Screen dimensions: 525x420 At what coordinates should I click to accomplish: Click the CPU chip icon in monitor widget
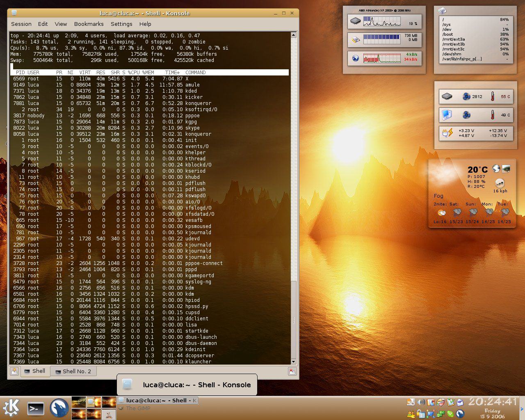tap(355, 21)
